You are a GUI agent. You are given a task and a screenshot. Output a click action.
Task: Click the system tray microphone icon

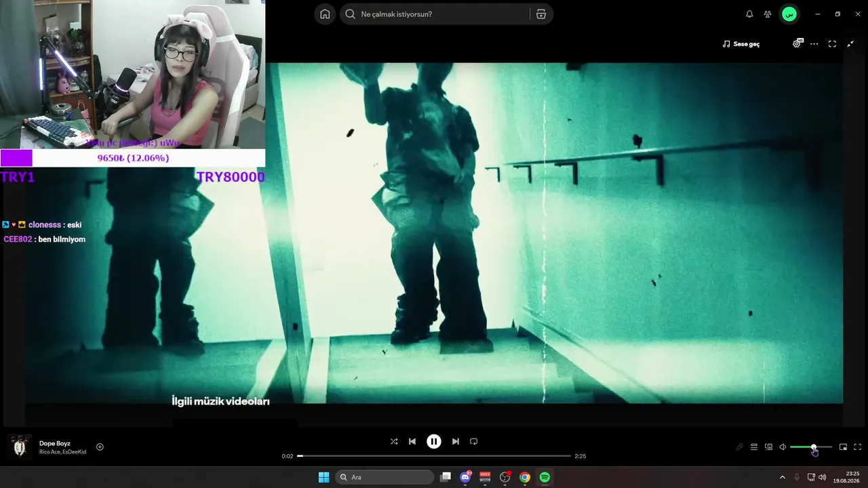tap(797, 477)
